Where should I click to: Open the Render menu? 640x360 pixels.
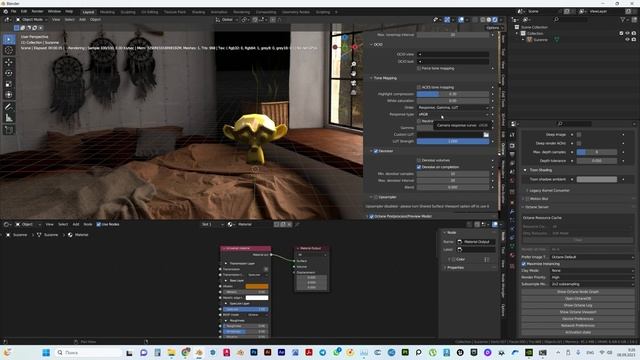coord(38,11)
